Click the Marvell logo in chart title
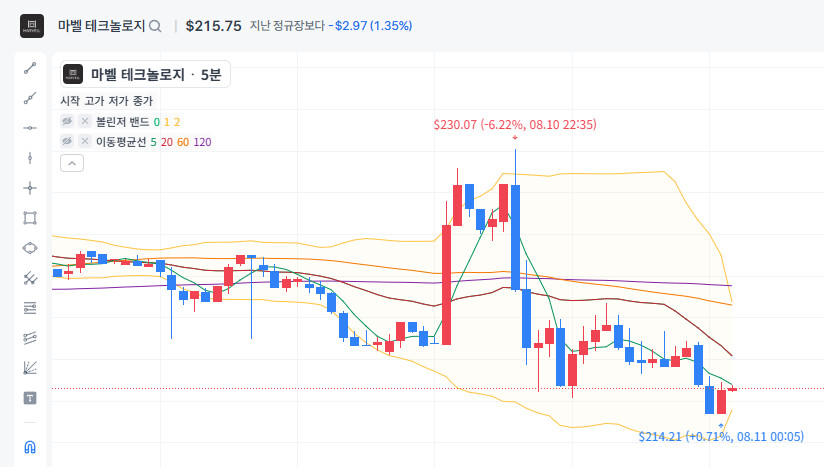The height and width of the screenshot is (467, 824). (73, 74)
